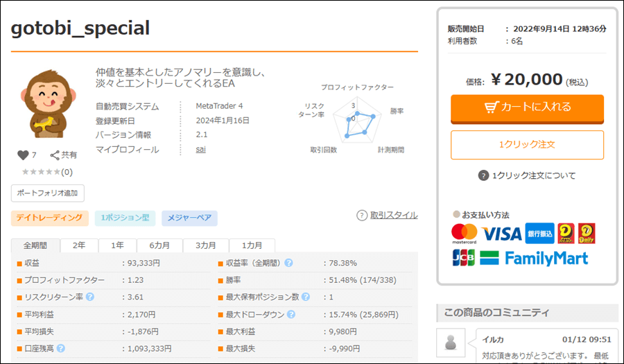This screenshot has height=364, width=624.
Task: Select the 全期間 tab
Action: click(35, 246)
